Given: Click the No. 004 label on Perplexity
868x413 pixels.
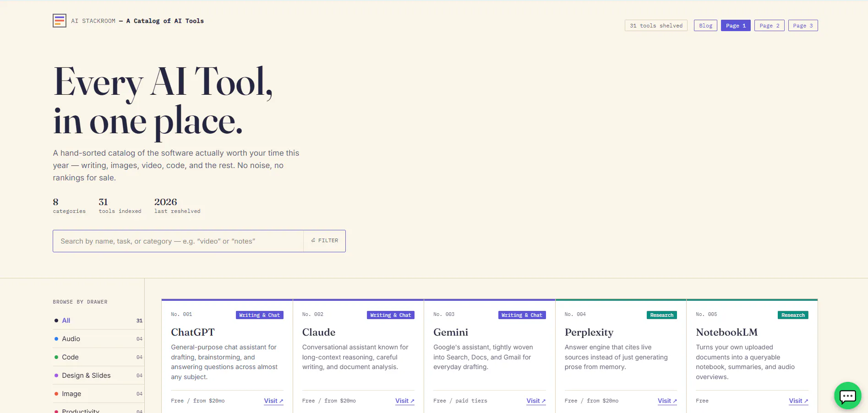Looking at the screenshot, I should tap(575, 314).
